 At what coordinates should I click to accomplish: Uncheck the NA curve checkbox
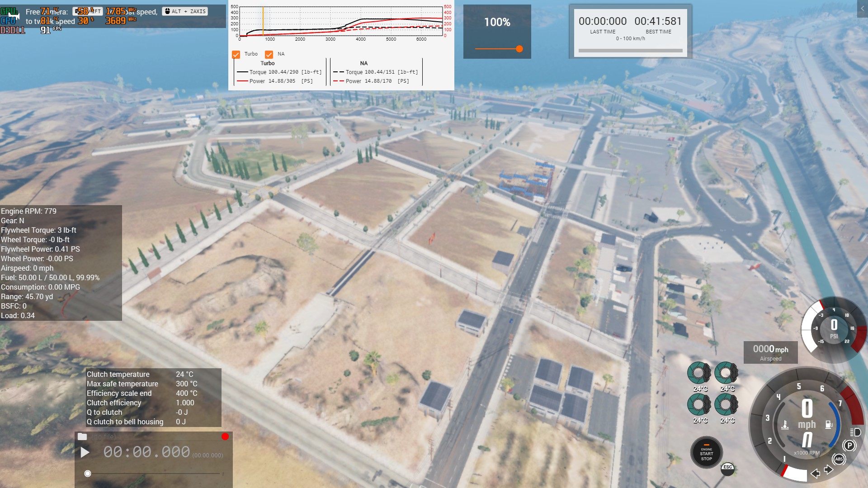[269, 54]
